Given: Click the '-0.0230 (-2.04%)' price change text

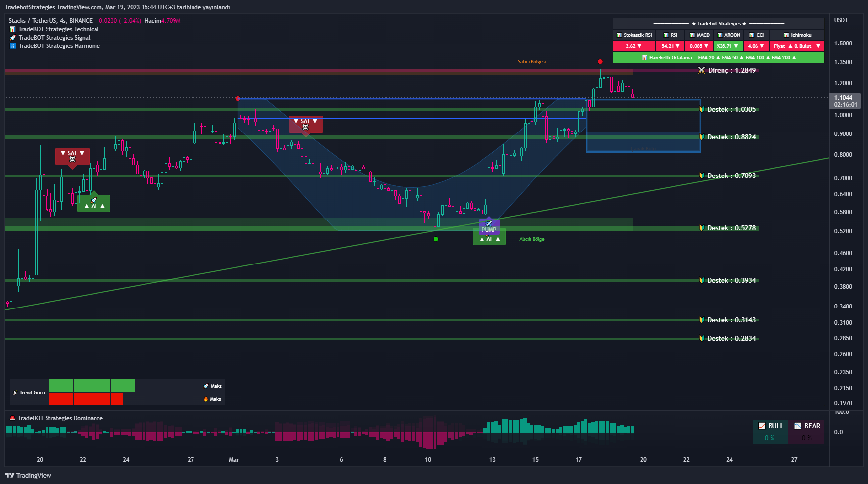Looking at the screenshot, I should click(119, 21).
